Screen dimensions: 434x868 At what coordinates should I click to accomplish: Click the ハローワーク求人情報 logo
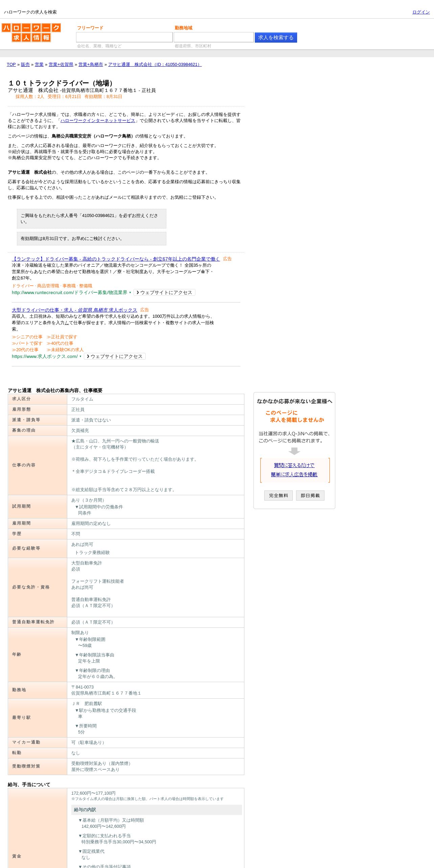[31, 32]
